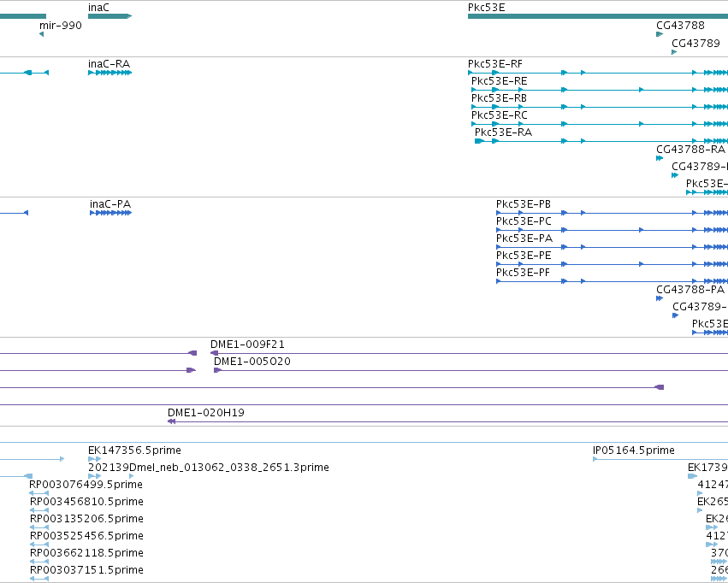Click the Pkc53E-RC transcript label
The width and height of the screenshot is (728, 583).
point(499,115)
